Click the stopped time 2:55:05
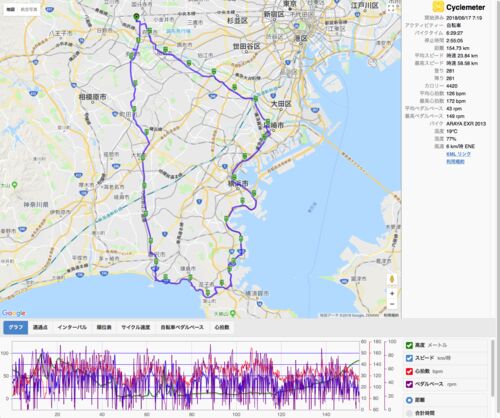The image size is (500, 418). tap(455, 41)
